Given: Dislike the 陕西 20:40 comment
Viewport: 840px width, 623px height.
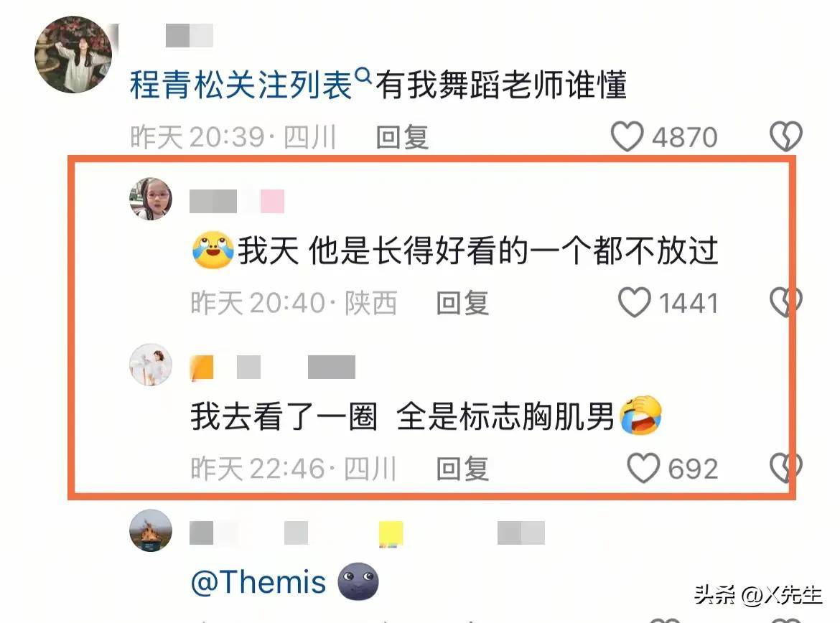Looking at the screenshot, I should 785,302.
